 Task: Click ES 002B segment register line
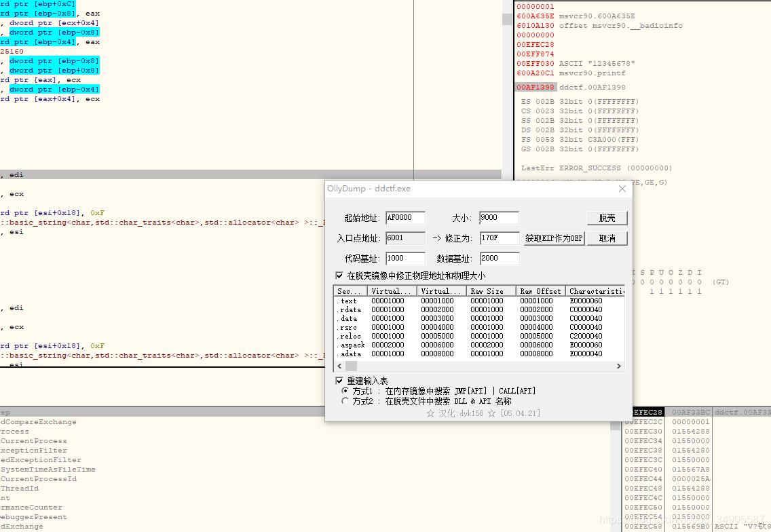[580, 102]
